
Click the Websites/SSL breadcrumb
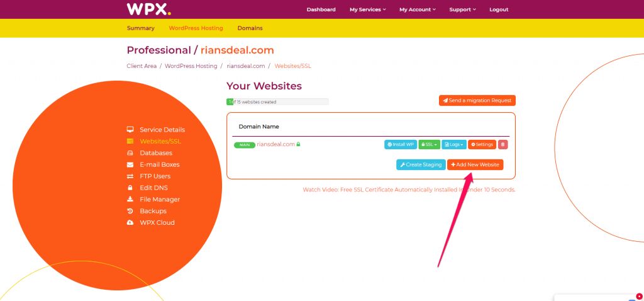[293, 65]
